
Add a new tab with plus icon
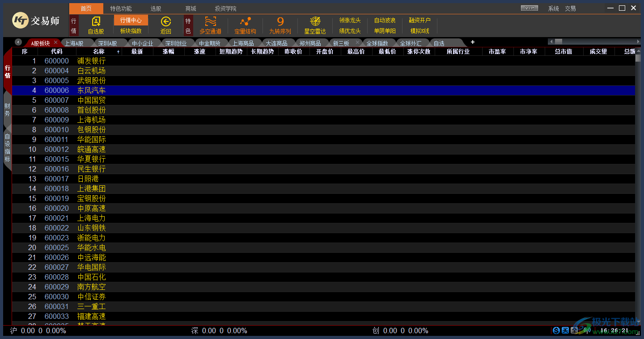[473, 42]
